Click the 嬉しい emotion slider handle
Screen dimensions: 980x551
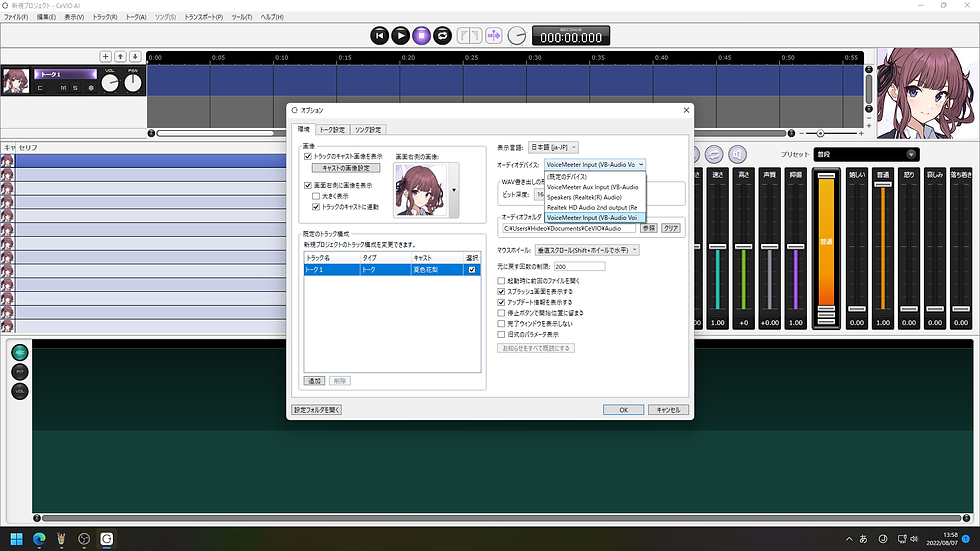point(857,309)
